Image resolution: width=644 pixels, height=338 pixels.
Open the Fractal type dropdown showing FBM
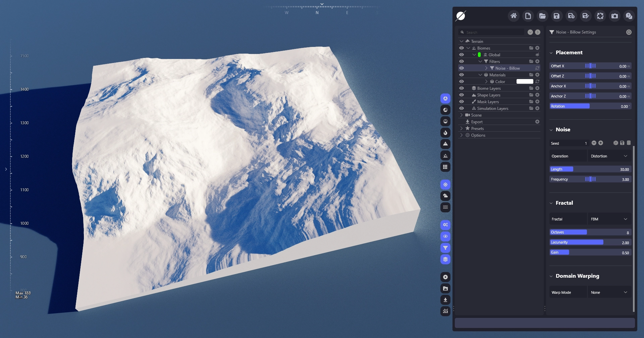pos(609,219)
